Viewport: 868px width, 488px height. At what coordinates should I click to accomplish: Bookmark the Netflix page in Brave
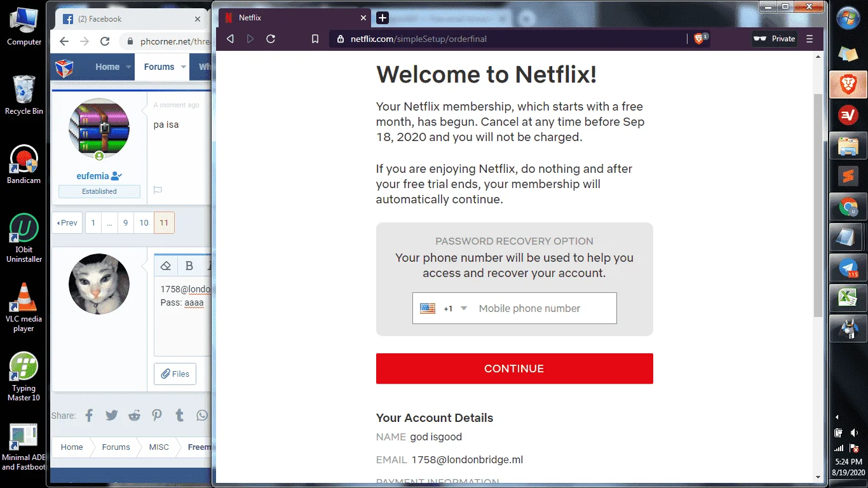[315, 39]
